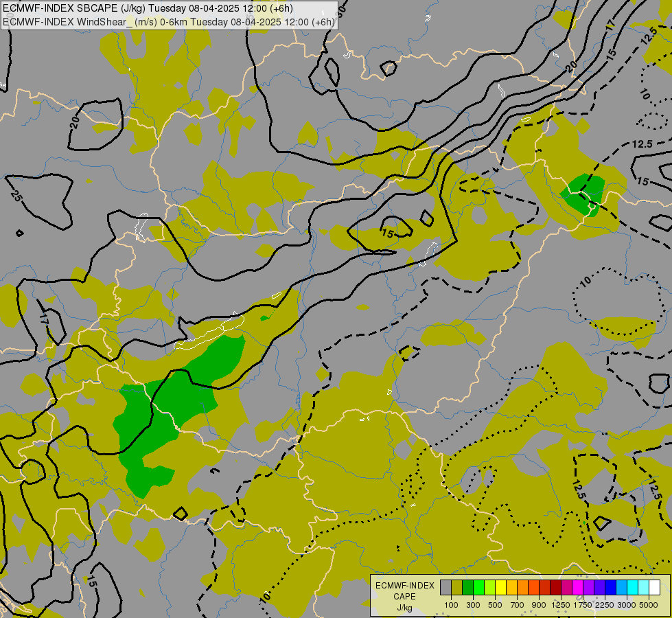Pick the bright green legend swatch
The height and width of the screenshot is (618, 672).
click(x=478, y=588)
